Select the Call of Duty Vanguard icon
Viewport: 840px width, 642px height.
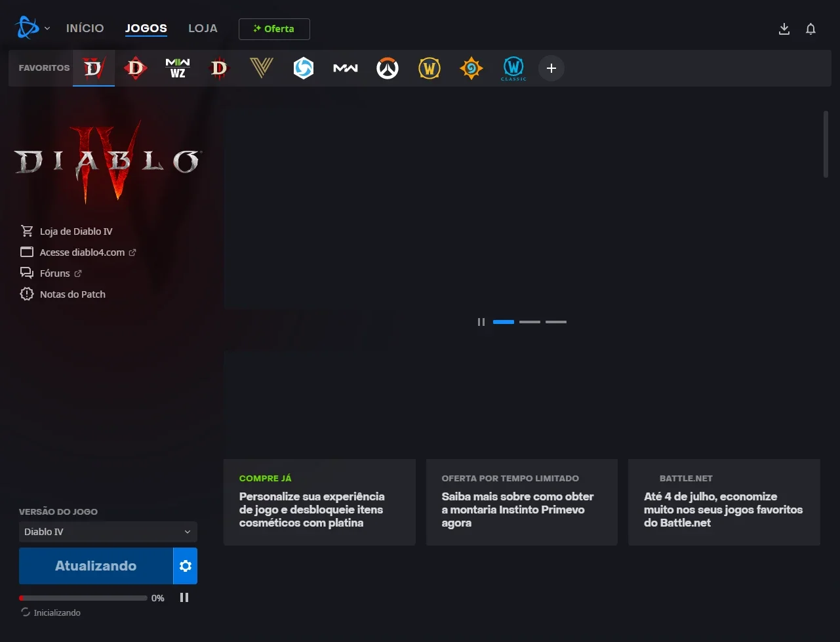262,68
